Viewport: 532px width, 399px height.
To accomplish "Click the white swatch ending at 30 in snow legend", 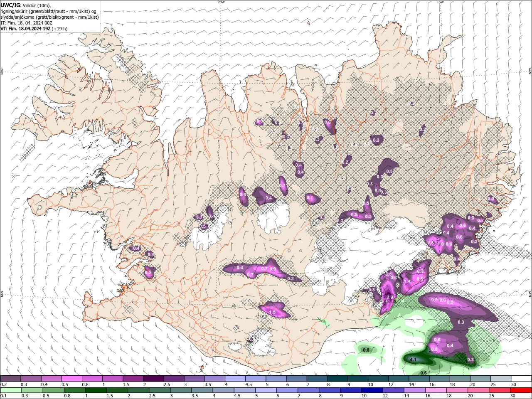I will tap(521, 379).
